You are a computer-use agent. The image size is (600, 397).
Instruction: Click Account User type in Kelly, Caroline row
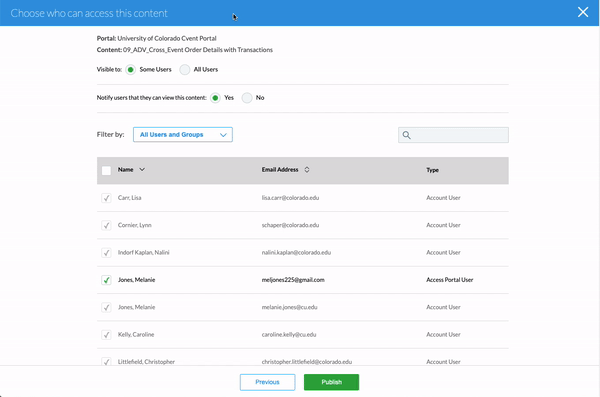pyautogui.click(x=443, y=334)
